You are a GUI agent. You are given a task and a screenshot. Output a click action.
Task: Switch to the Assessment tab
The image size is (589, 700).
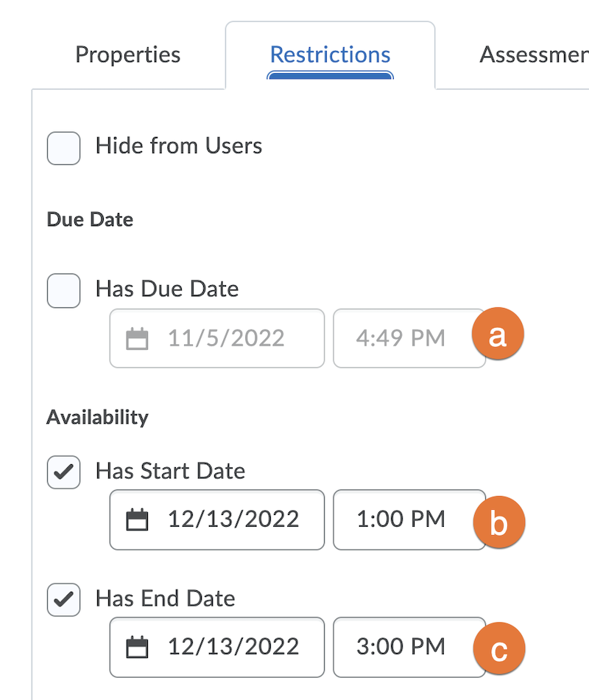click(534, 55)
